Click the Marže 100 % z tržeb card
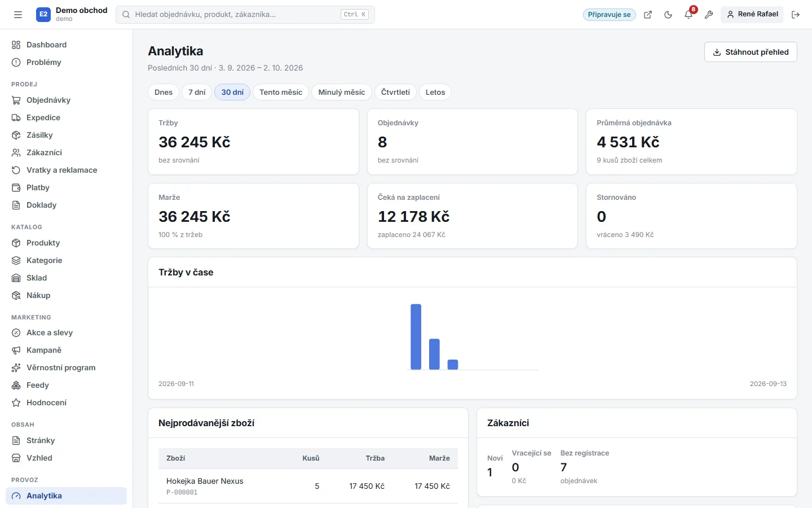 tap(253, 216)
